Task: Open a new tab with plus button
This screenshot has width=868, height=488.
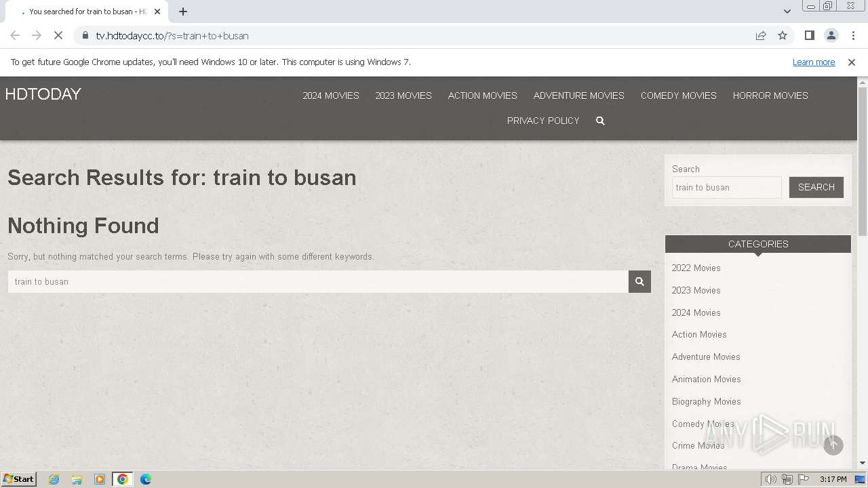Action: [183, 12]
